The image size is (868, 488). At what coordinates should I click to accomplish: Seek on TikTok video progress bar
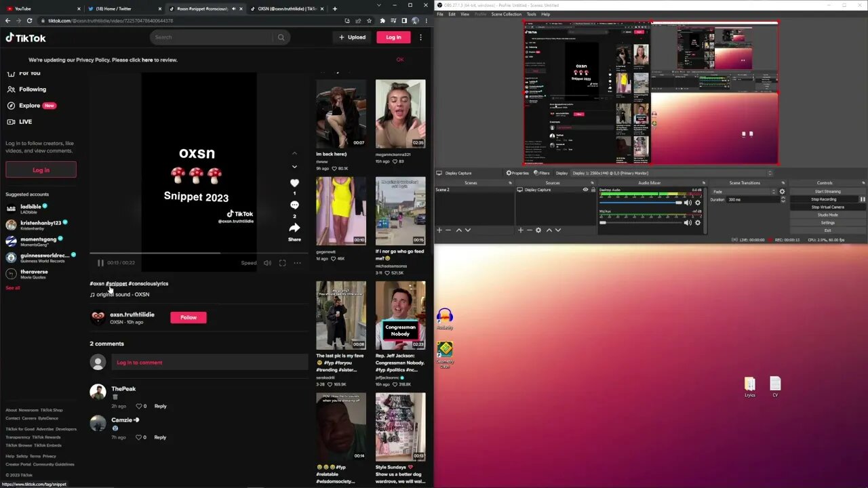[x=199, y=253]
